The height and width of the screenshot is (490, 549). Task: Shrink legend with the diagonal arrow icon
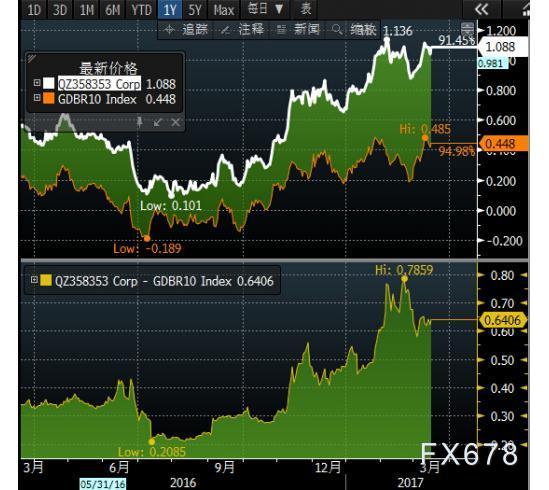158,122
